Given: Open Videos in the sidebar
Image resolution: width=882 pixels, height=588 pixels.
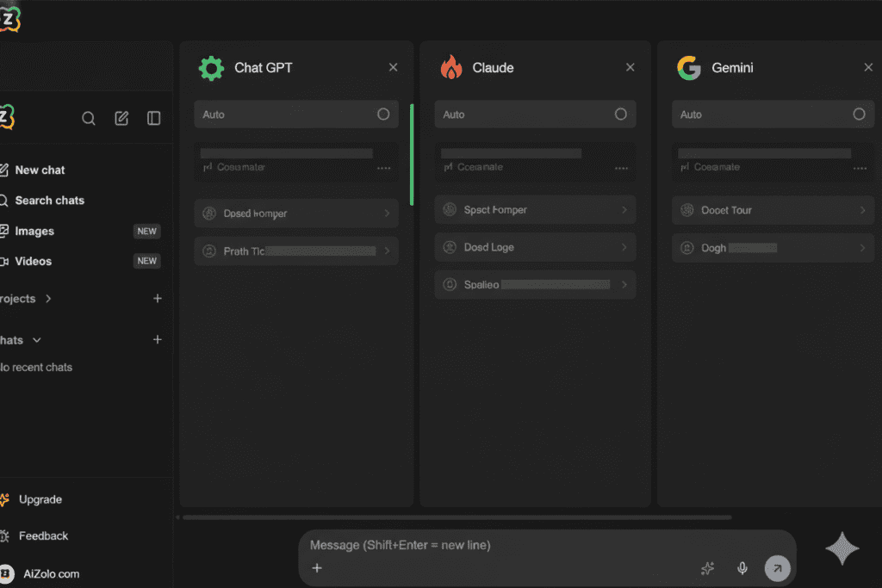Looking at the screenshot, I should point(33,261).
